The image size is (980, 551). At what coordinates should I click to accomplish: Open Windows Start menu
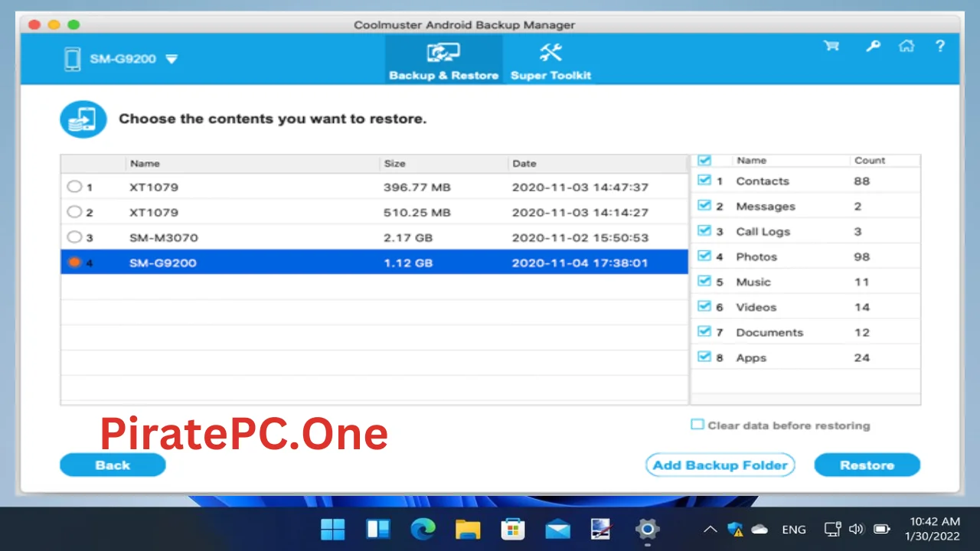[x=332, y=529]
